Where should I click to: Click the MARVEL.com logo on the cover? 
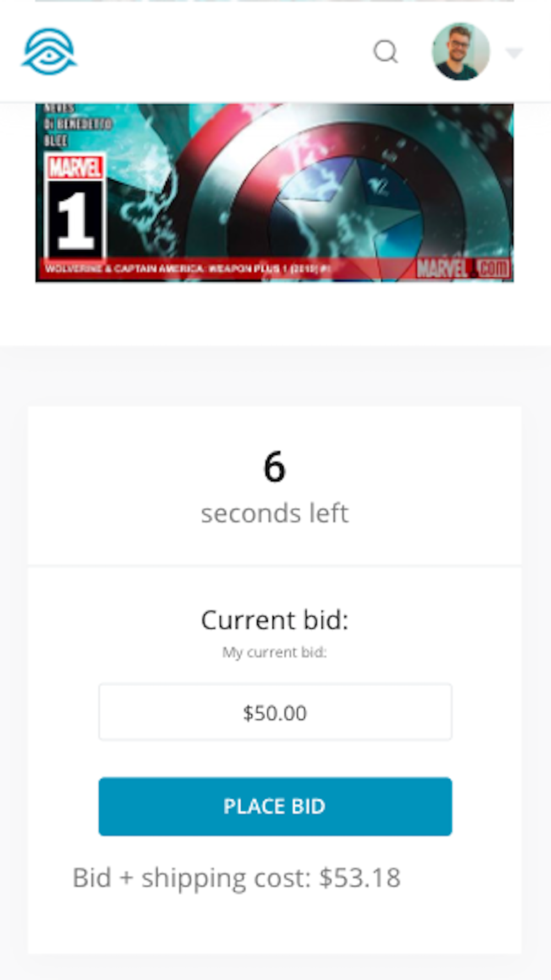click(x=464, y=268)
